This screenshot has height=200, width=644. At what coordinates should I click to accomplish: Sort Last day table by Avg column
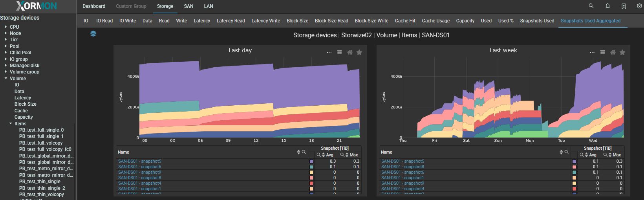(x=324, y=155)
